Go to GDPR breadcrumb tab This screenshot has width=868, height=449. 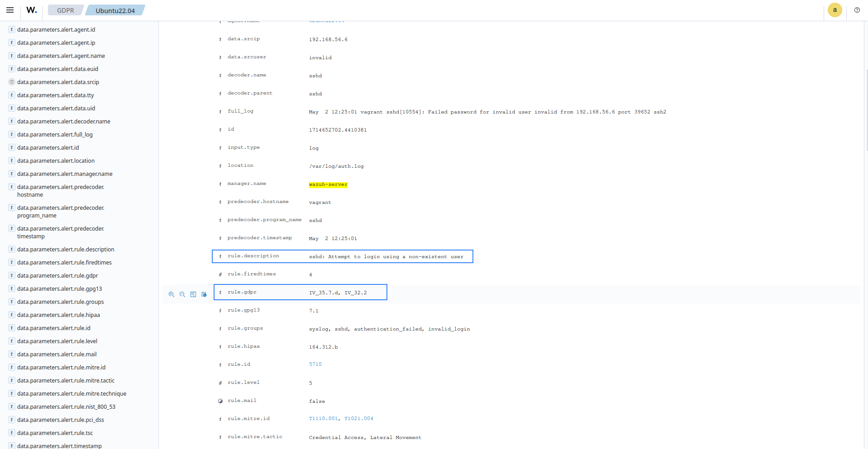tap(65, 10)
